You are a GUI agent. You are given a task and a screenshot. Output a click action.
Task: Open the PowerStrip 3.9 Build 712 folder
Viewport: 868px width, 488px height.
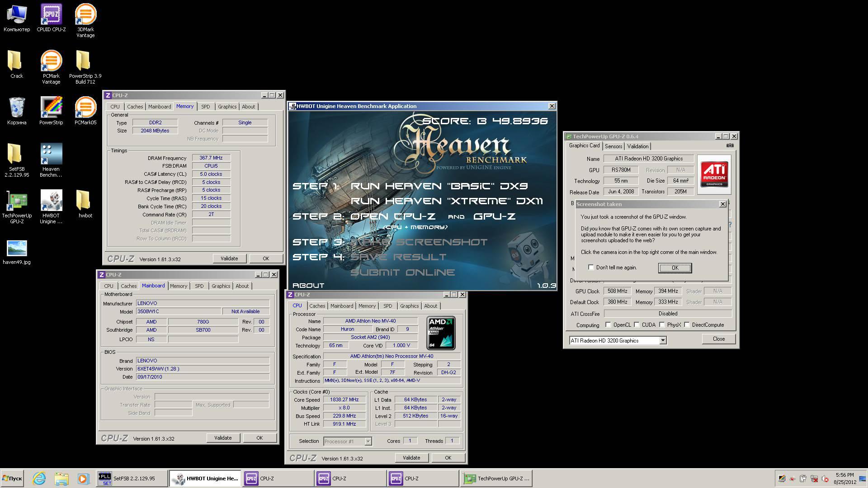85,67
